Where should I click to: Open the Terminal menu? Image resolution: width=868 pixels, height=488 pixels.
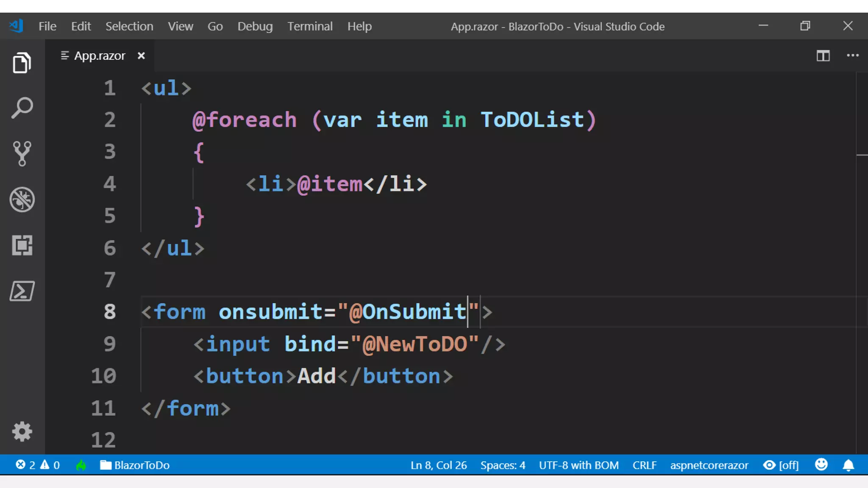pos(310,26)
